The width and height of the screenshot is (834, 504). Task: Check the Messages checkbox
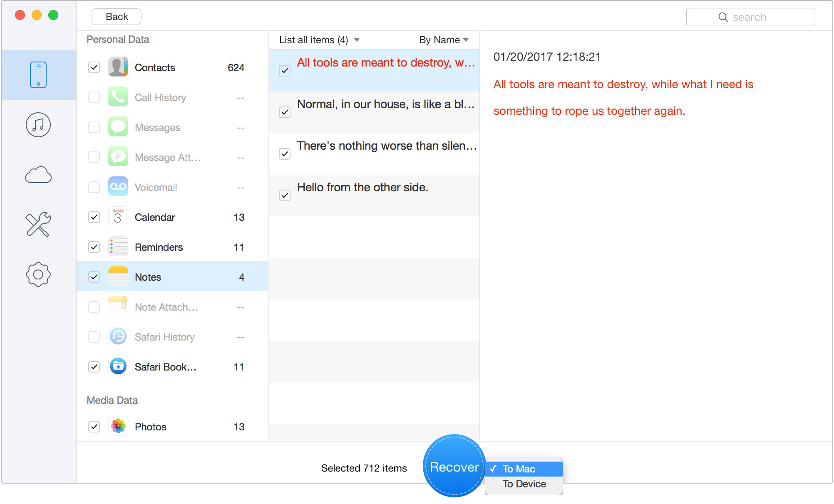(94, 127)
